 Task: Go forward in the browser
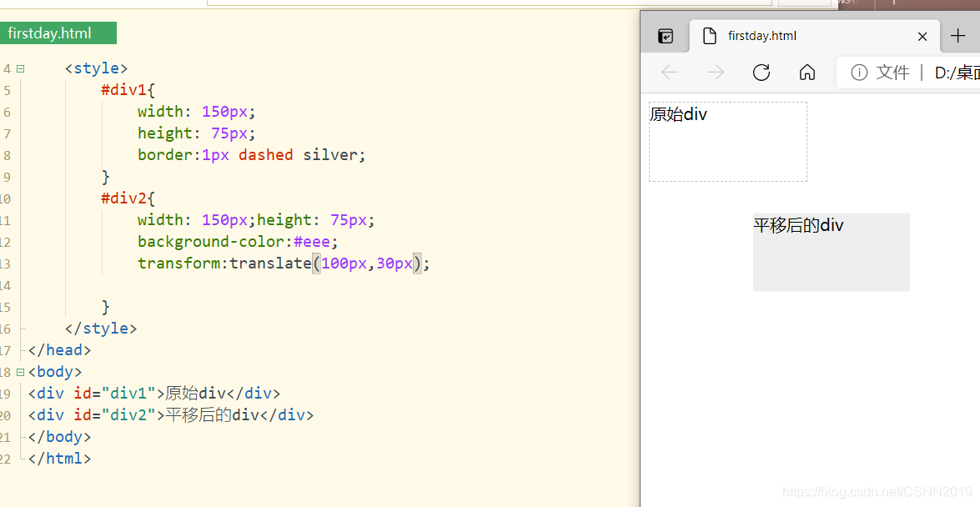[x=716, y=73]
